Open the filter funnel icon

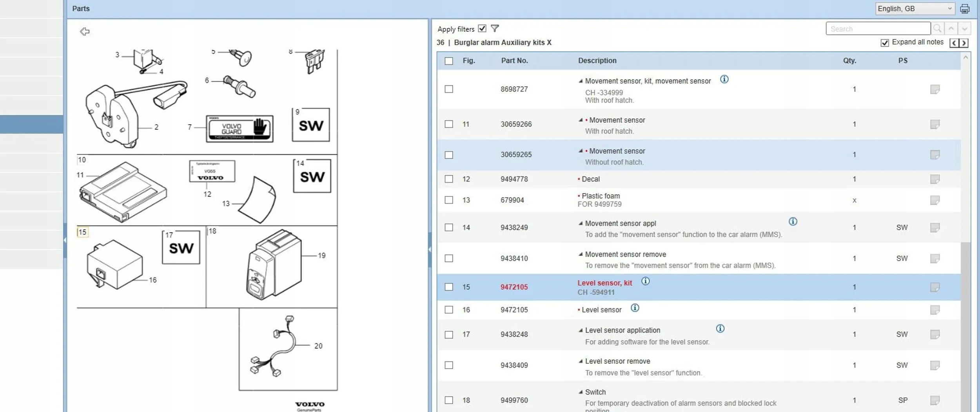click(x=495, y=29)
